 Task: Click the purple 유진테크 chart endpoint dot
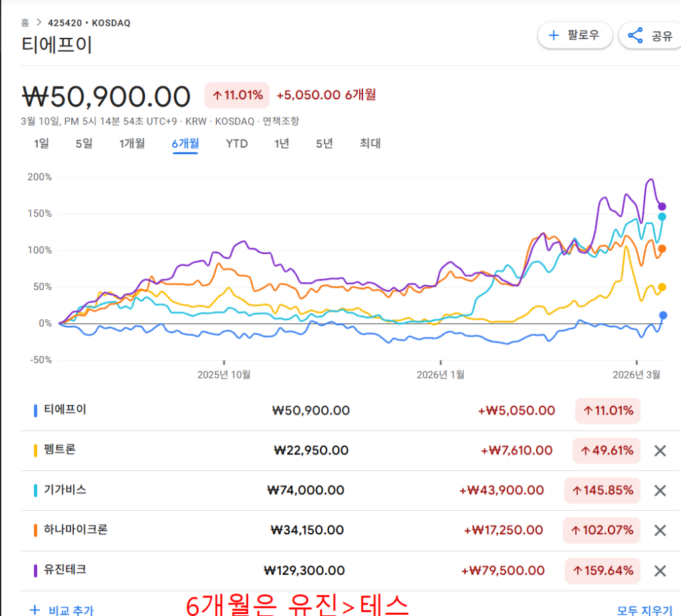(662, 206)
